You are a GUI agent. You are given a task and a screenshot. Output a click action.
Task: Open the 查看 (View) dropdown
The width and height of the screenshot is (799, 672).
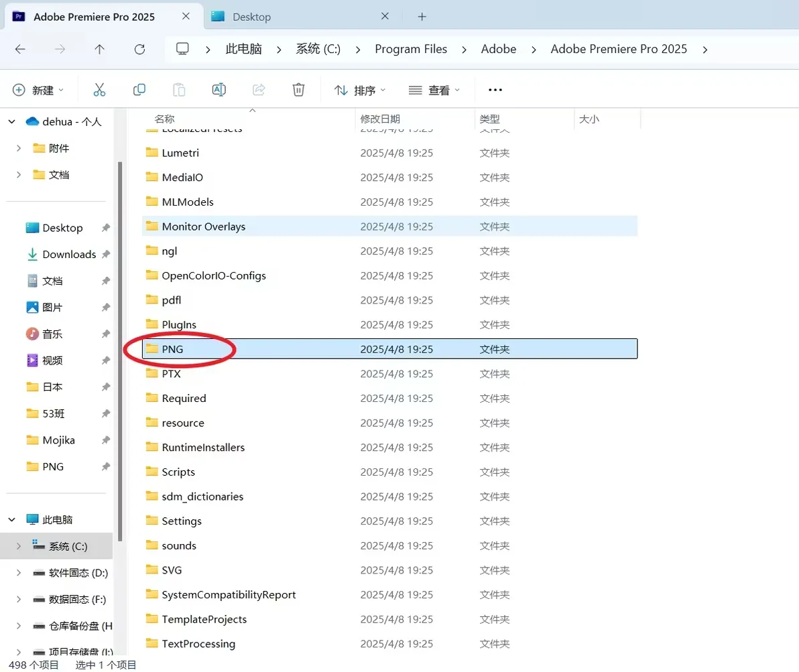(x=434, y=90)
